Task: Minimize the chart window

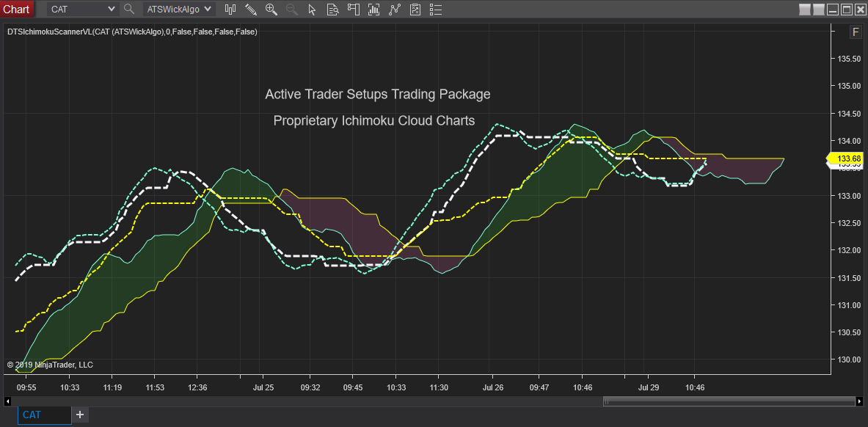Action: [x=833, y=10]
